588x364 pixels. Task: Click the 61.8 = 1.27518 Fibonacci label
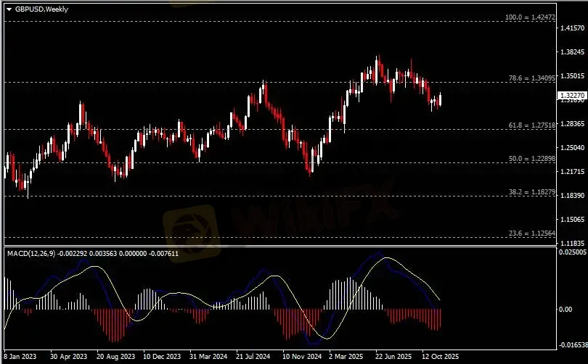tap(531, 125)
